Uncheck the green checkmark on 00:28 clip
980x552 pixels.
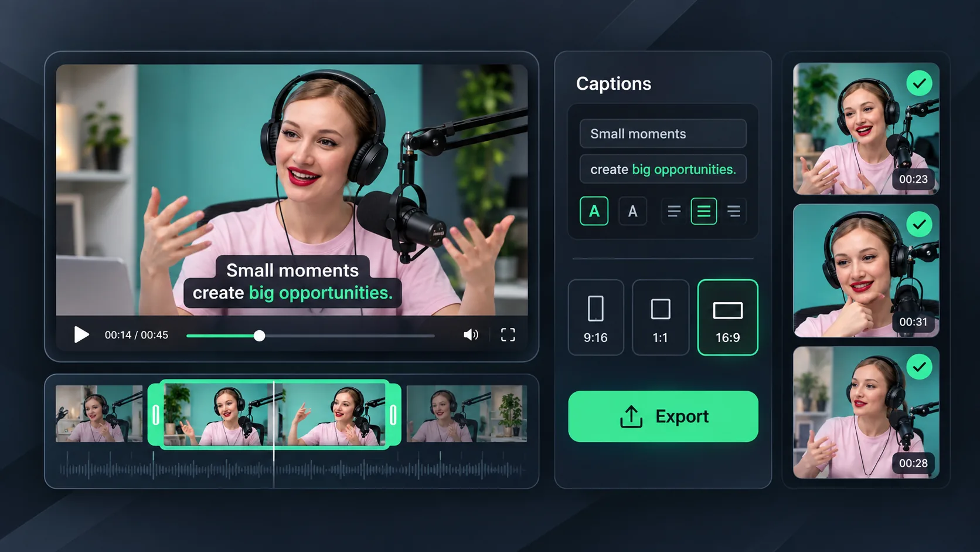click(x=919, y=367)
